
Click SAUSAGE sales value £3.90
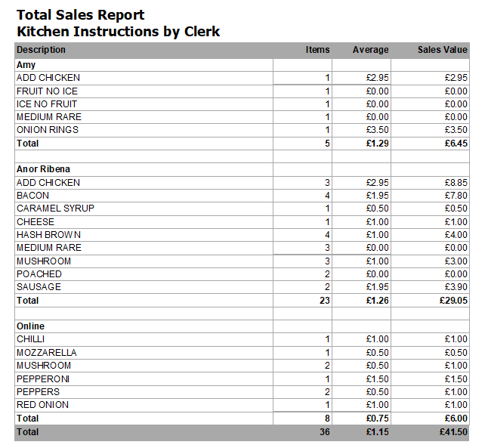[456, 287]
